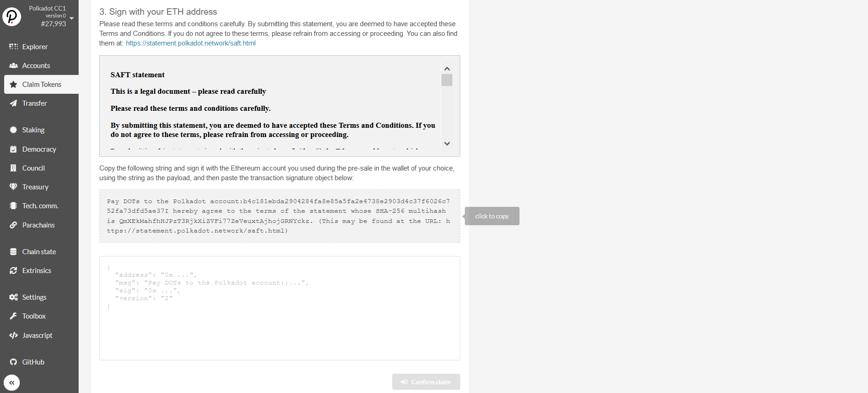Expand the Polkadot CC1 chain dropdown

pos(71,18)
